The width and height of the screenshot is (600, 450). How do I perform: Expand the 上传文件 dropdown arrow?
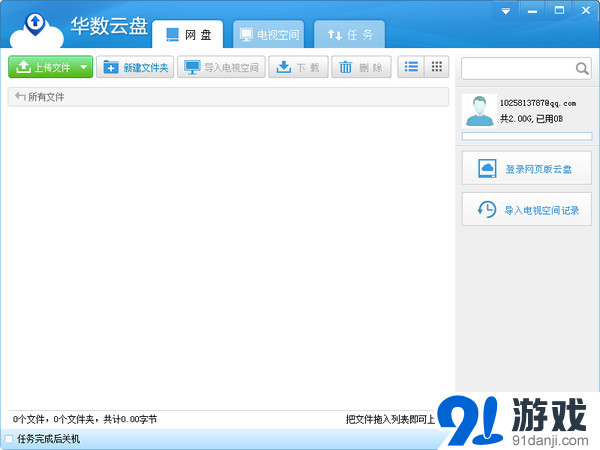point(84,67)
